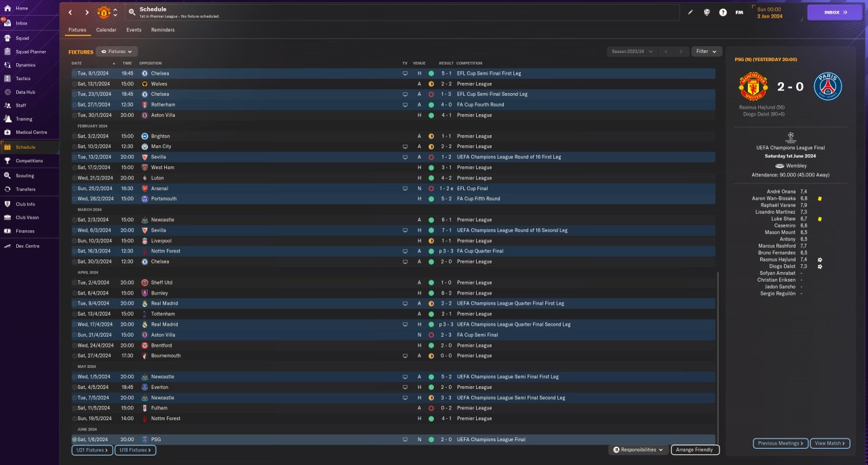Tick the selection circle for Sun, 25/2/2024 Arsenal
The image size is (868, 465).
pyautogui.click(x=74, y=188)
